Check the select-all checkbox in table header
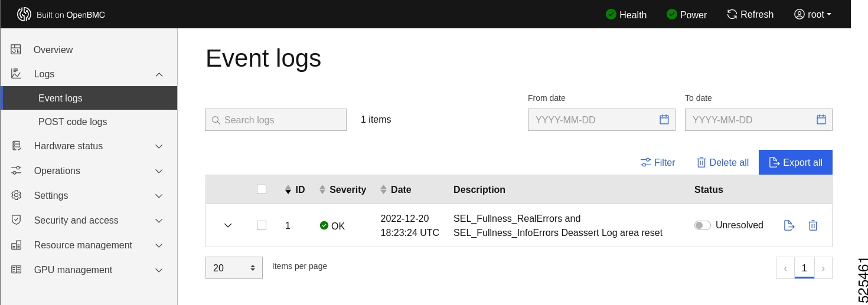Screen dimensions: 868x305 tap(262, 189)
